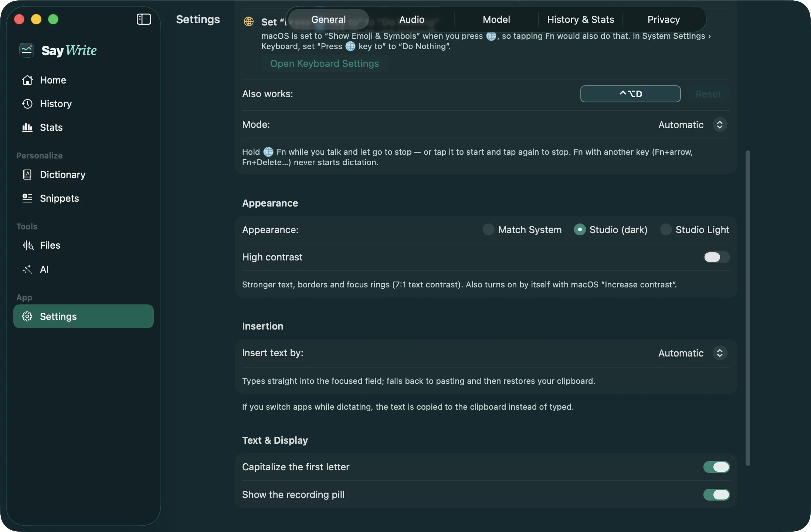This screenshot has width=811, height=532.
Task: Switch to the General tab
Action: pos(329,19)
